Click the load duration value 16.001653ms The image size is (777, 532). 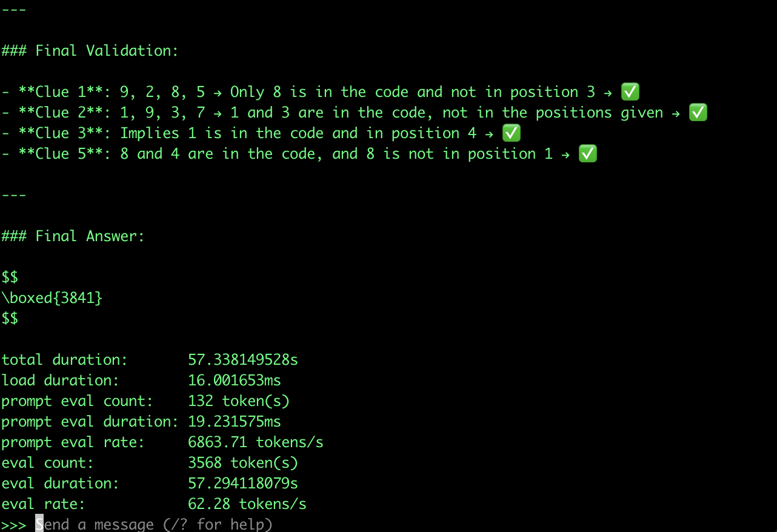coord(234,381)
